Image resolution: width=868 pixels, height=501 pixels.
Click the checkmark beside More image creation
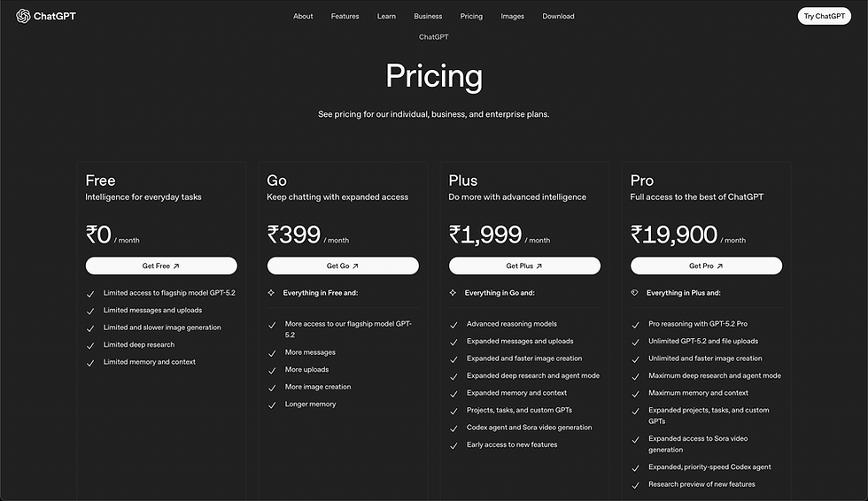(x=272, y=388)
